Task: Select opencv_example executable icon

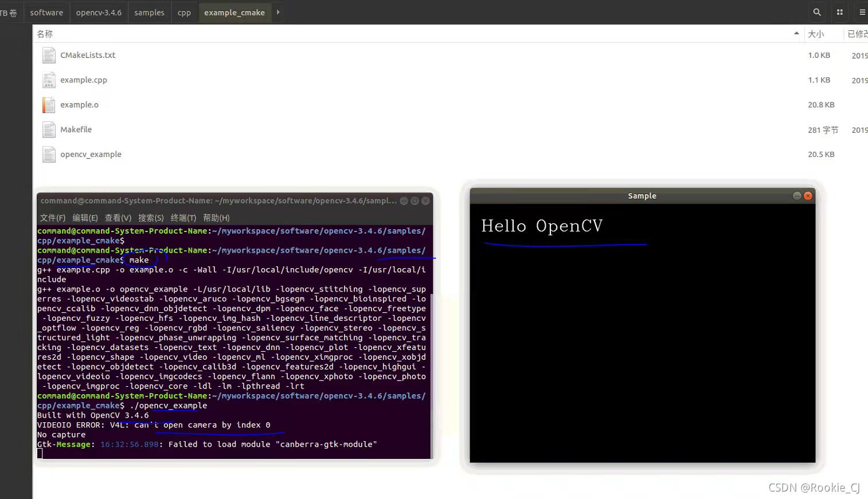Action: [49, 154]
